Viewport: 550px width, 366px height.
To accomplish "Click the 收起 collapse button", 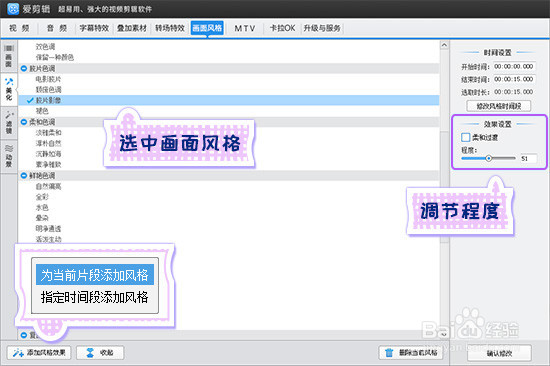I will click(100, 353).
